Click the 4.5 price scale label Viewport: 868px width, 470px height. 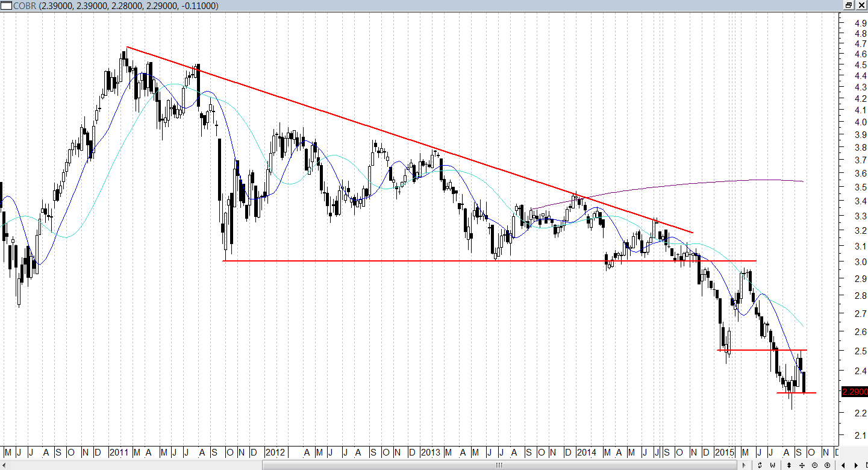[860, 64]
